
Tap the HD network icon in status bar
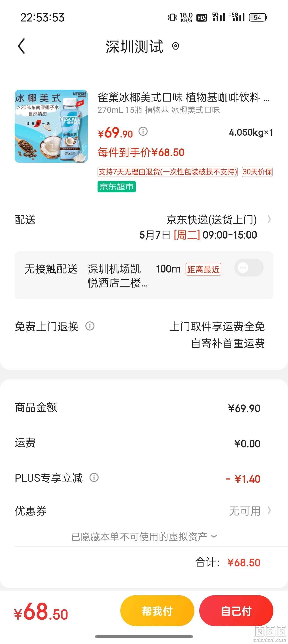pyautogui.click(x=202, y=17)
